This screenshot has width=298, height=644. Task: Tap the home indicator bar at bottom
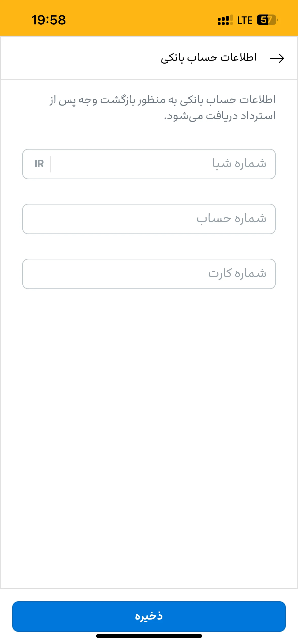pyautogui.click(x=149, y=636)
